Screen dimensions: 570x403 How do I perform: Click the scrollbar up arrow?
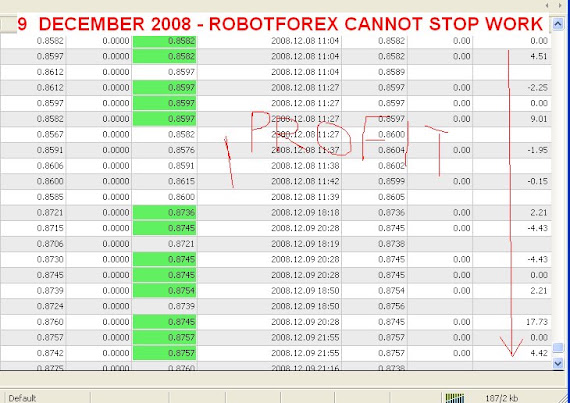558,24
